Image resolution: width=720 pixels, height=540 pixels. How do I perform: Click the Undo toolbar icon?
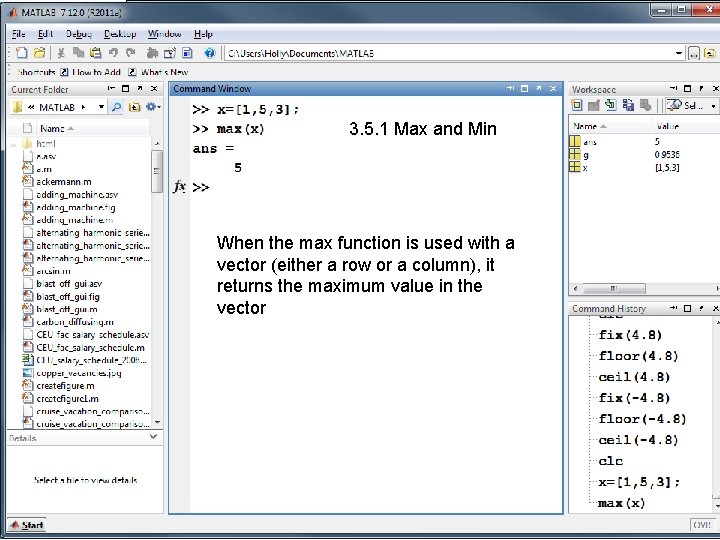point(113,53)
